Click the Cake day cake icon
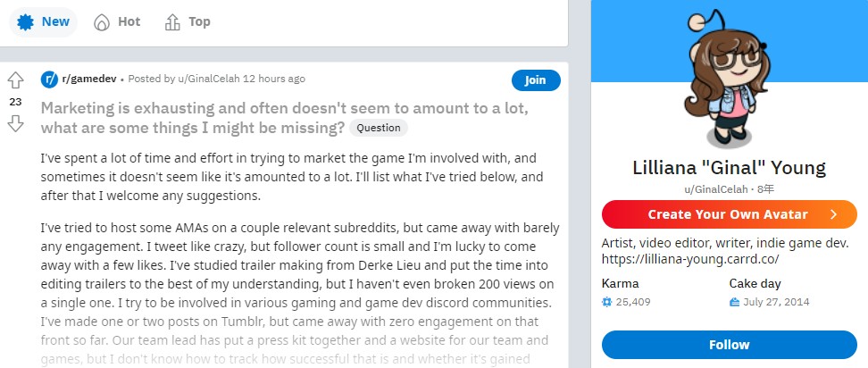Viewport: 868px width, 368px height. [735, 302]
